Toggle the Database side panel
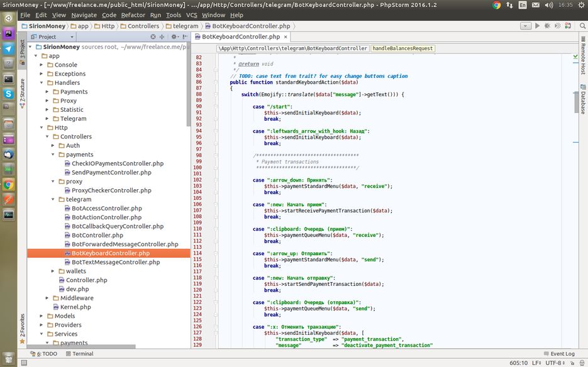588x367 pixels. [583, 102]
